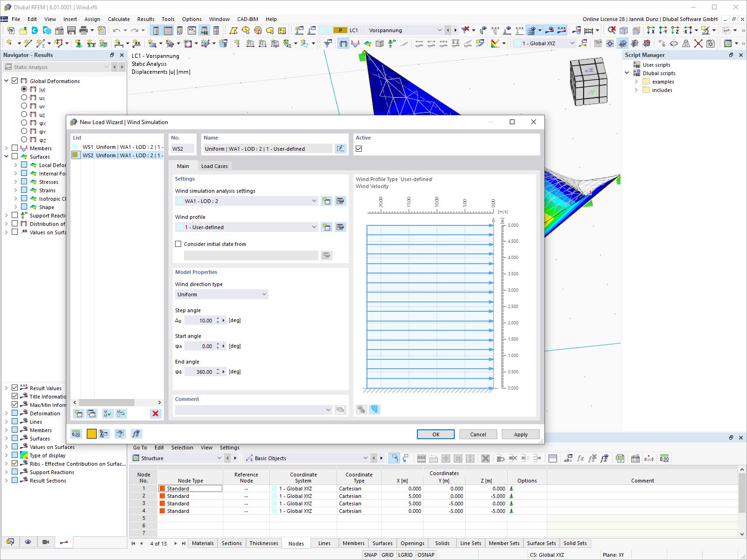Viewport: 747px width, 560px height.
Task: Open Dlubal RFEM printer icon in toolbar
Action: tap(83, 30)
